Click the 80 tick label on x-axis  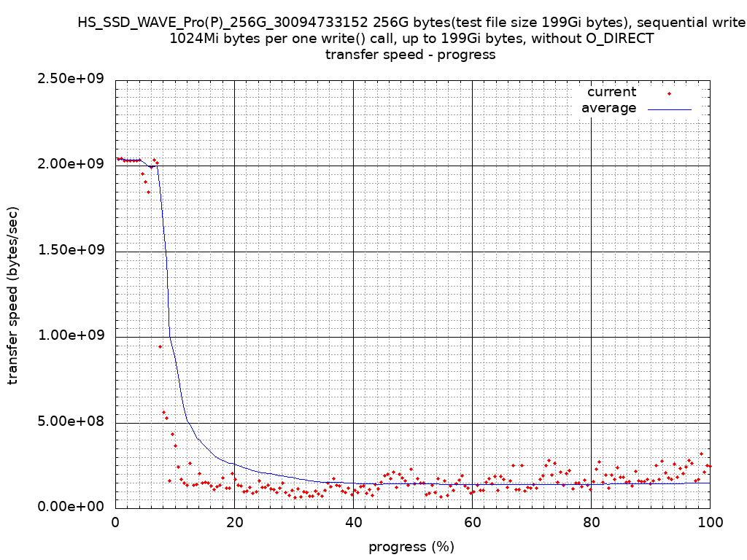591,522
